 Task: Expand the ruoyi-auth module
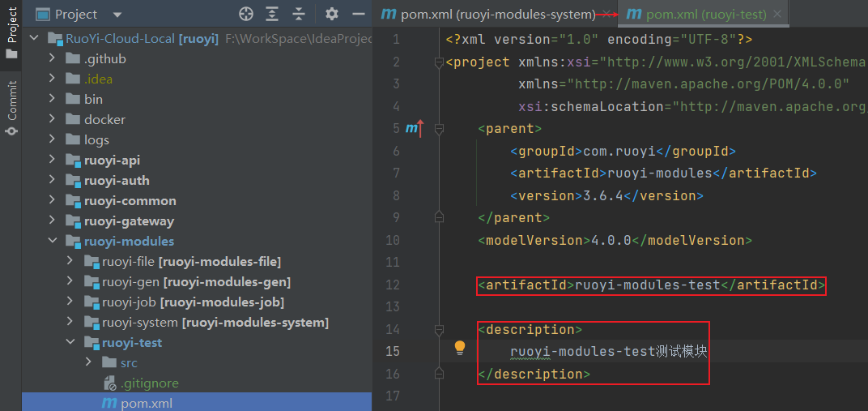tap(52, 181)
